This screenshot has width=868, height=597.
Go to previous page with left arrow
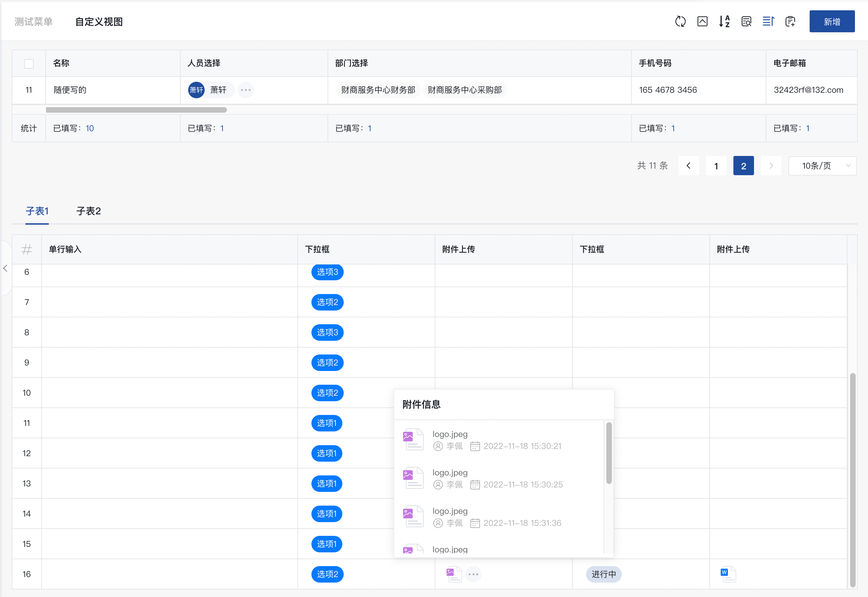(688, 166)
